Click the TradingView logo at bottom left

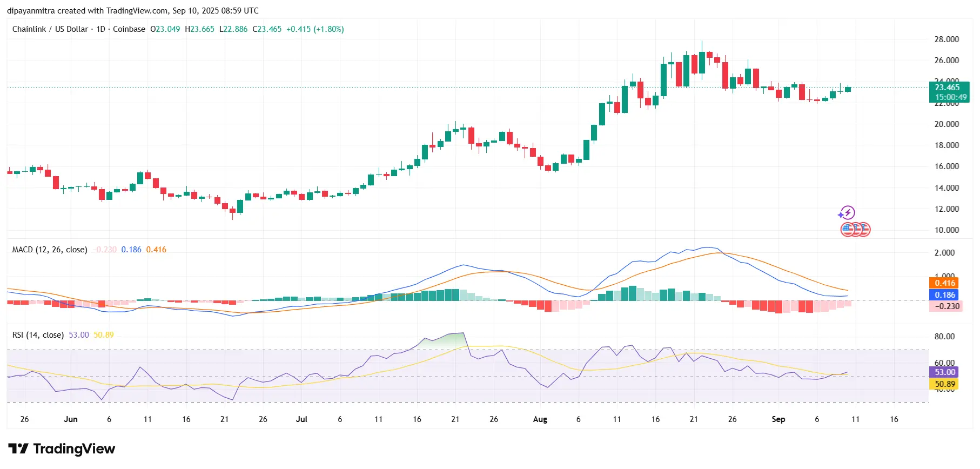(x=62, y=449)
